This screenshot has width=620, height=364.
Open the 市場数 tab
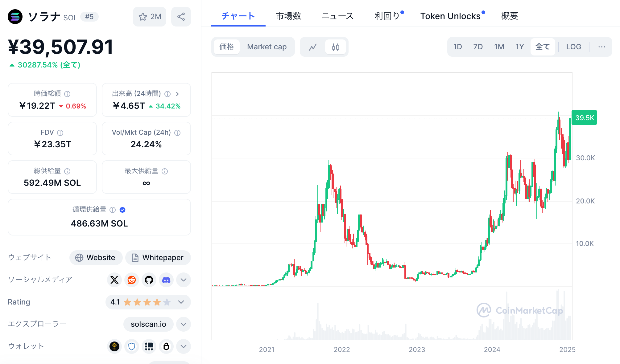[x=288, y=16]
